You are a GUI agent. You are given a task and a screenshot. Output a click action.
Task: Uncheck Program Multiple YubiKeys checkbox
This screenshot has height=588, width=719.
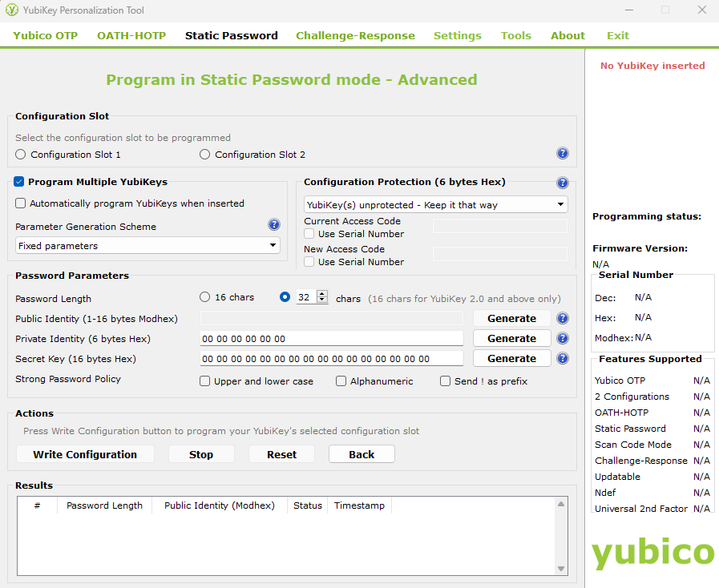(18, 182)
